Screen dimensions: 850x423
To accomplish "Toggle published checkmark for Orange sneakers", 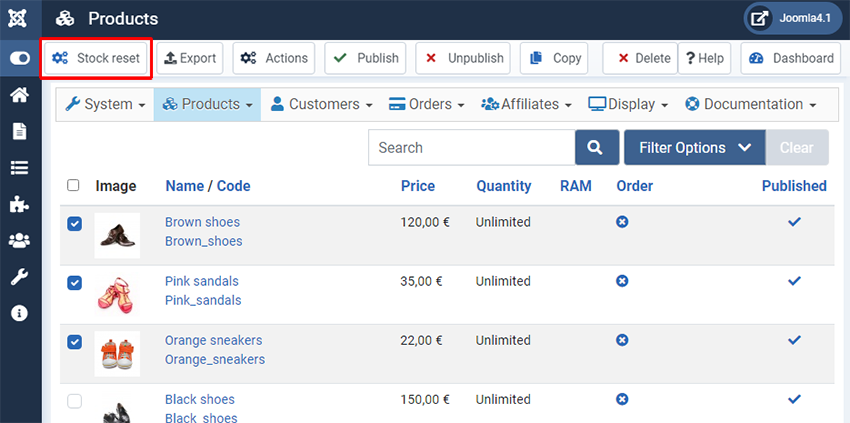I will tap(795, 339).
